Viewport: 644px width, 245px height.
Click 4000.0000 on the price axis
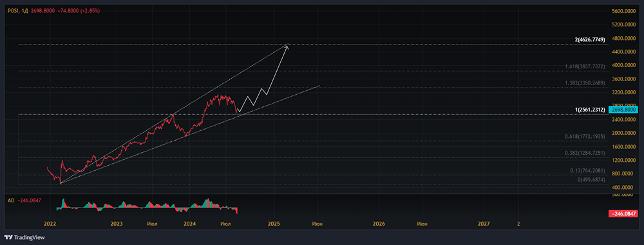[x=624, y=65]
